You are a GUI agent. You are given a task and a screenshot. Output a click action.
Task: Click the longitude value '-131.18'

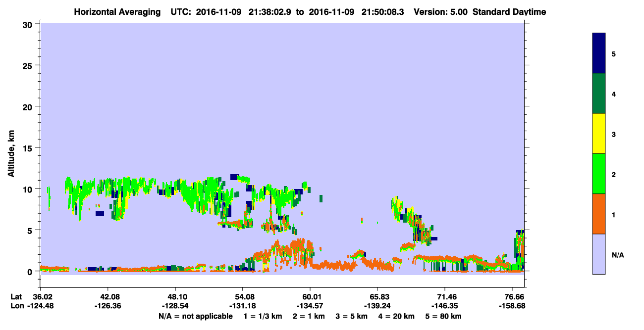click(x=242, y=306)
